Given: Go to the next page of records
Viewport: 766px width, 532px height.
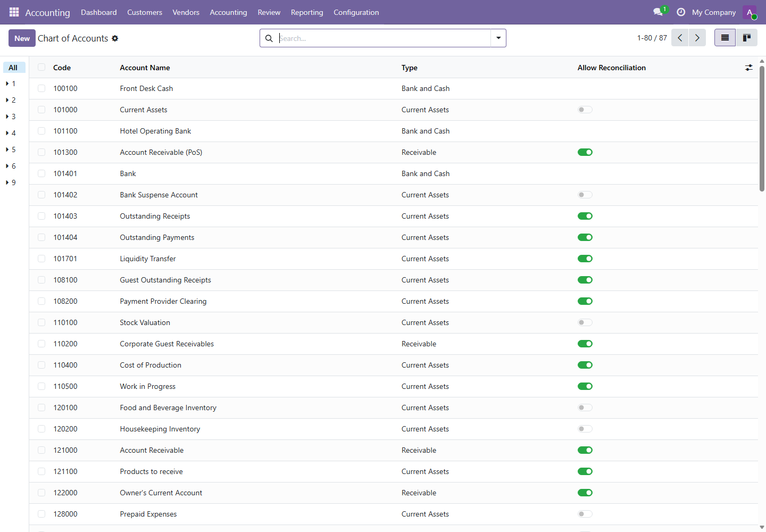Looking at the screenshot, I should click(697, 38).
